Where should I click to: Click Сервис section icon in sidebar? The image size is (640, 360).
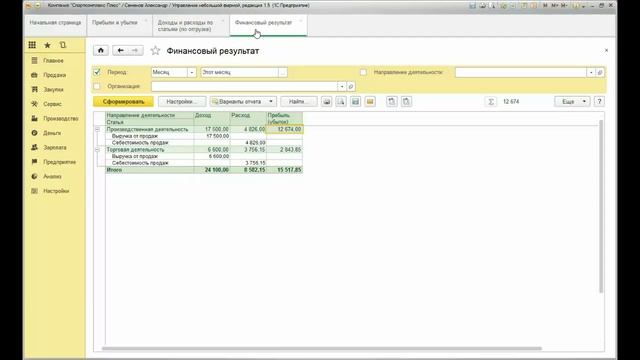(34, 104)
